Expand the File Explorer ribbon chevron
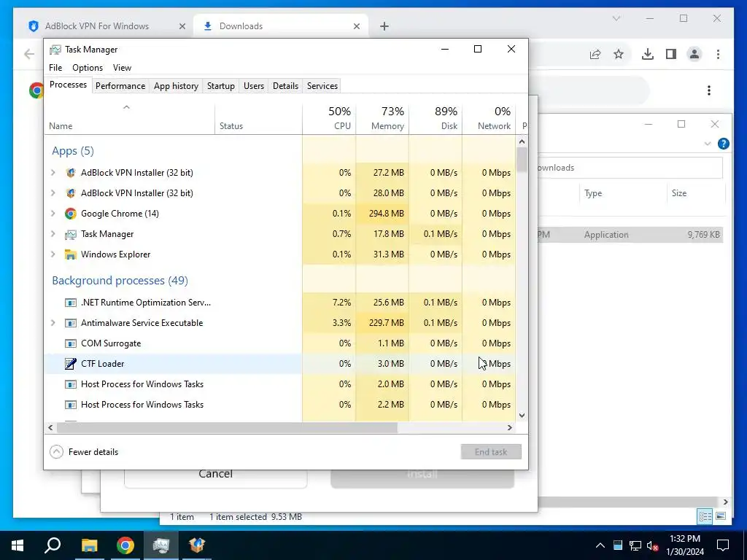This screenshot has height=560, width=747. click(x=708, y=144)
